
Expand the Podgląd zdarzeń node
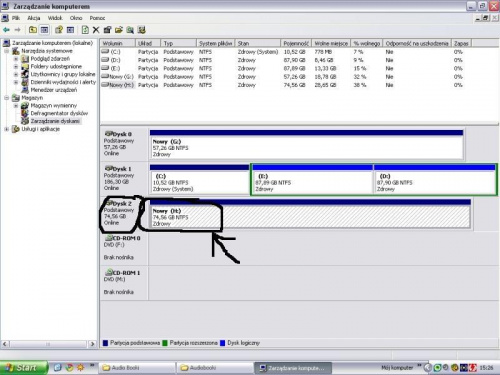[x=16, y=59]
